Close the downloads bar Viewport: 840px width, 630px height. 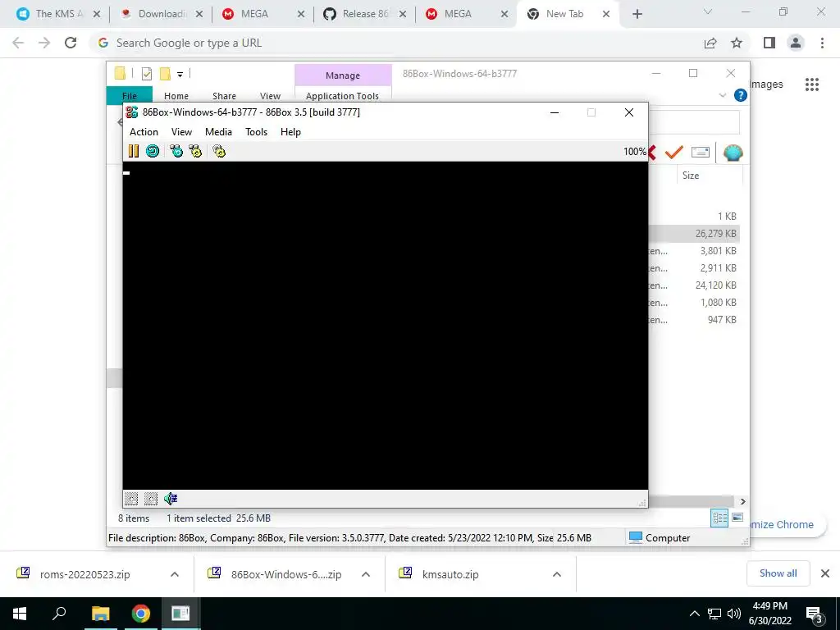click(x=825, y=573)
